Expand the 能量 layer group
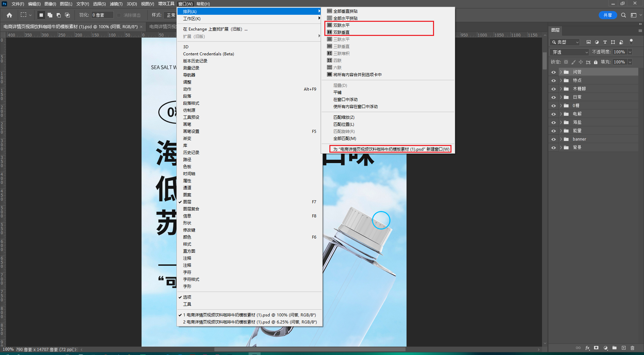The width and height of the screenshot is (644, 355). point(561,131)
